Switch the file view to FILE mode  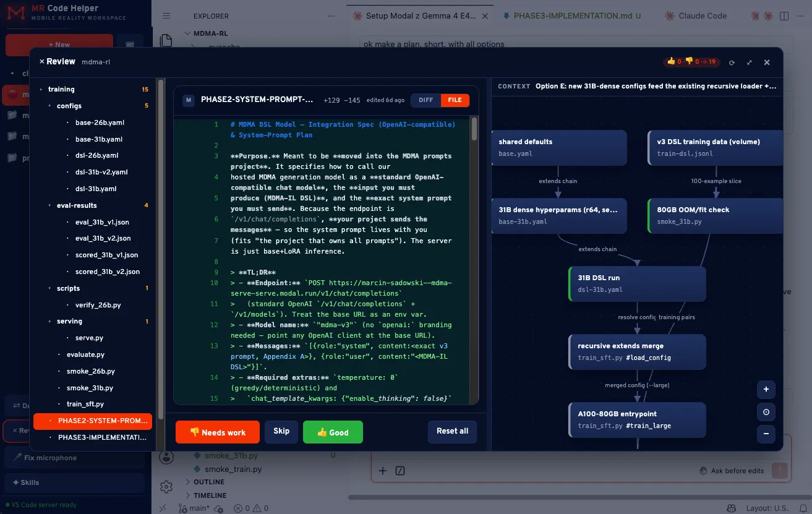[x=455, y=100]
